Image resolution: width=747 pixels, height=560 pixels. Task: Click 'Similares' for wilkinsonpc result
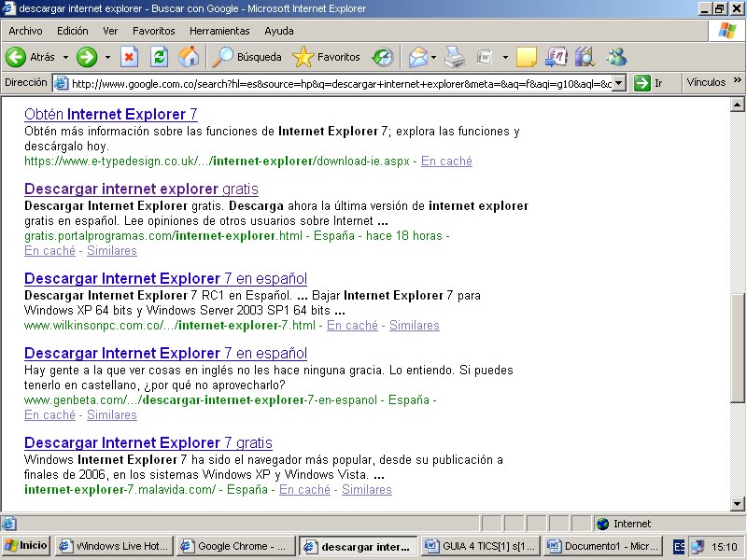414,325
